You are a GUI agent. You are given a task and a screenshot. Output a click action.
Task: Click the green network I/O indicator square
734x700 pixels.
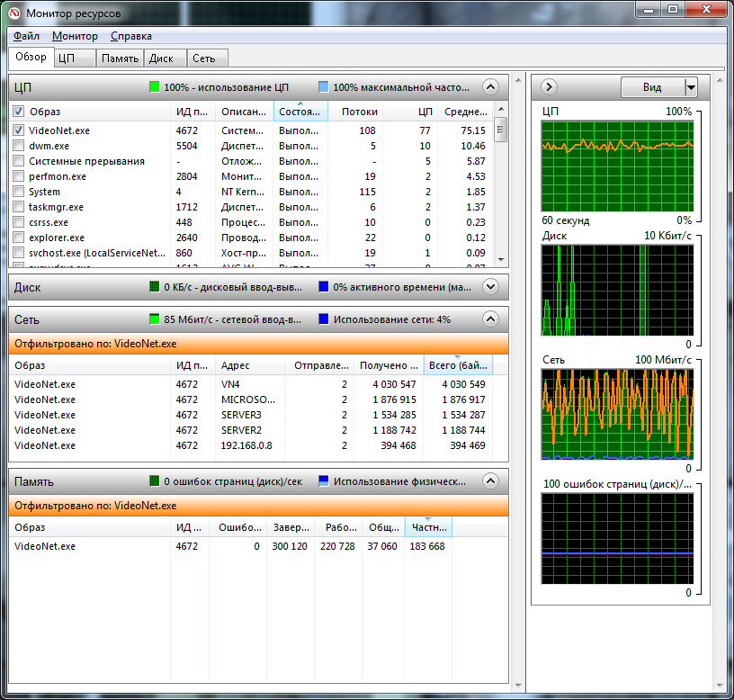tap(154, 319)
